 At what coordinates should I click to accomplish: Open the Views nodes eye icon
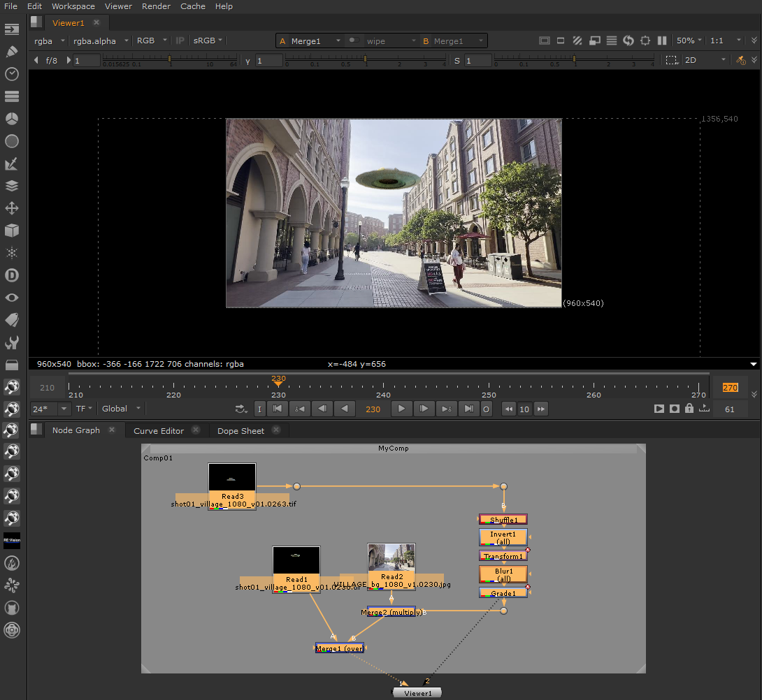[x=12, y=298]
